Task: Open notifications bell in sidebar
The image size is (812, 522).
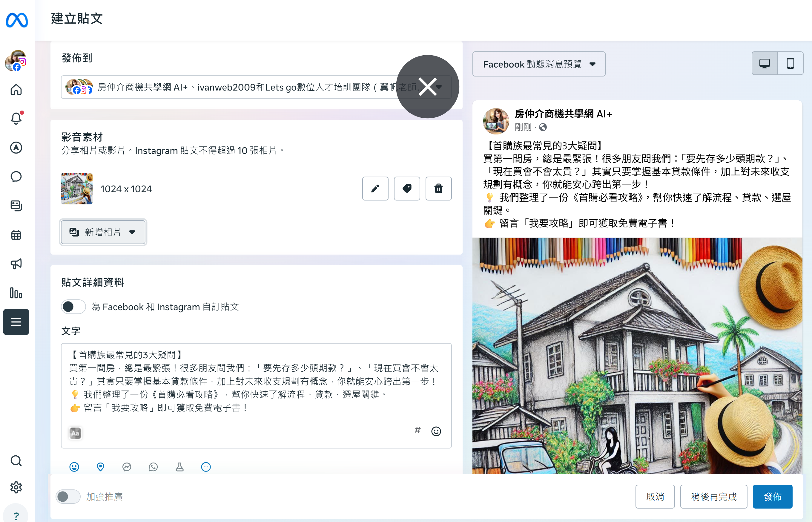Action: (x=16, y=118)
